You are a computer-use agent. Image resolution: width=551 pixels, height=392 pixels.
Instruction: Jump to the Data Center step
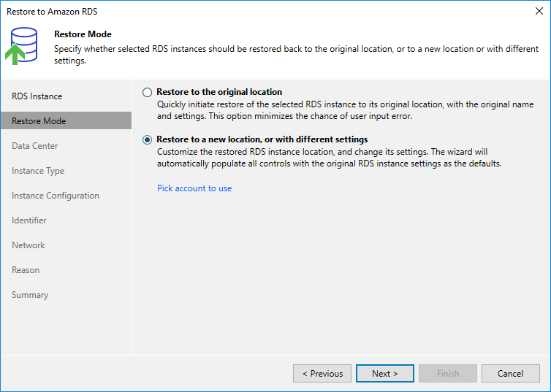pyautogui.click(x=34, y=146)
